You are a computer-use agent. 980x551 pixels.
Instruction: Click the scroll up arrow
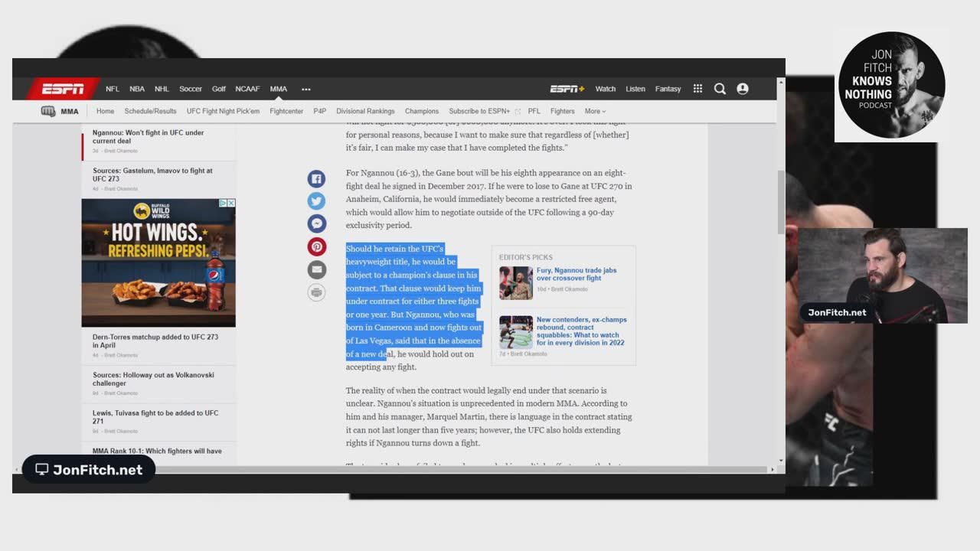pyautogui.click(x=781, y=81)
